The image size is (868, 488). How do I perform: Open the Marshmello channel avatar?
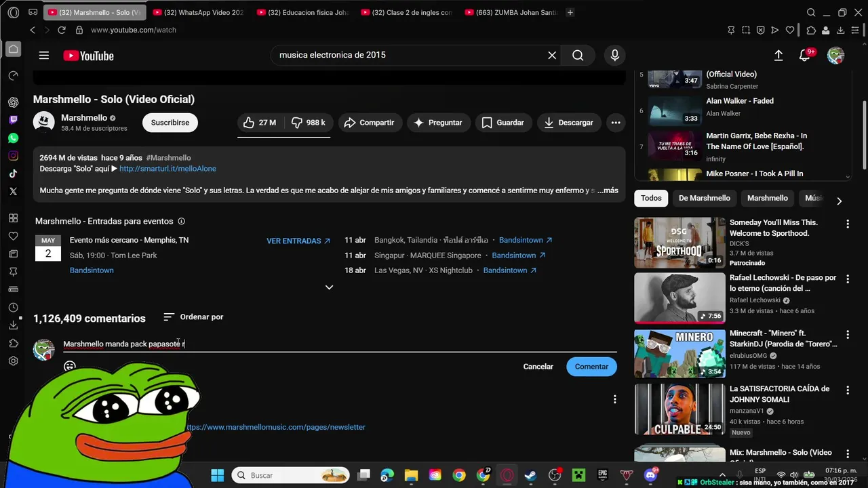(44, 122)
